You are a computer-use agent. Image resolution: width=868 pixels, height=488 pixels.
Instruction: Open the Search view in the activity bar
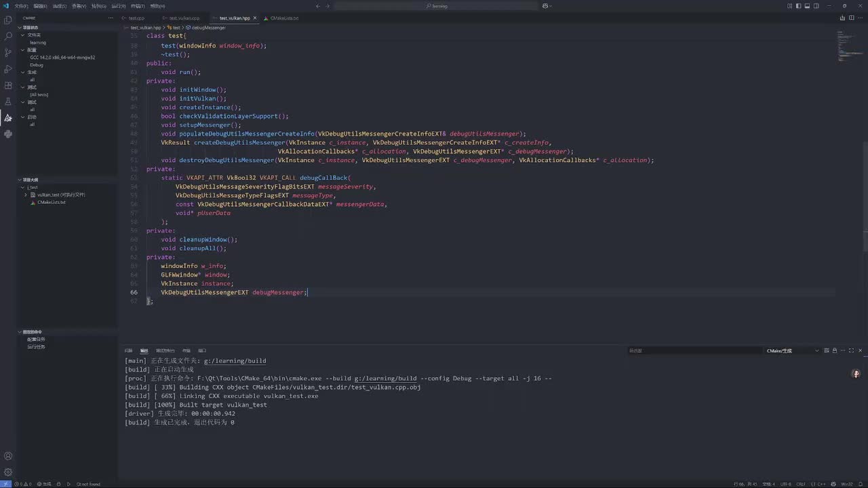[x=8, y=37]
